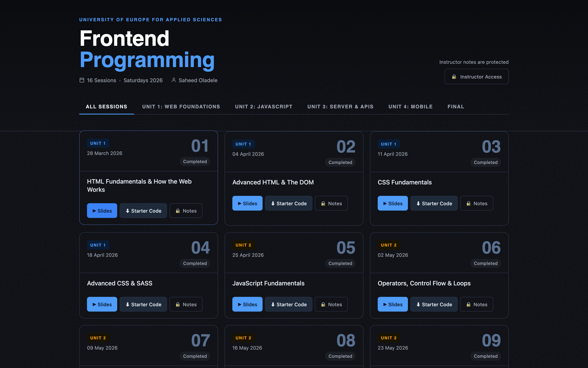588x368 pixels.
Task: Click Completed badge on session 05
Action: tap(340, 263)
